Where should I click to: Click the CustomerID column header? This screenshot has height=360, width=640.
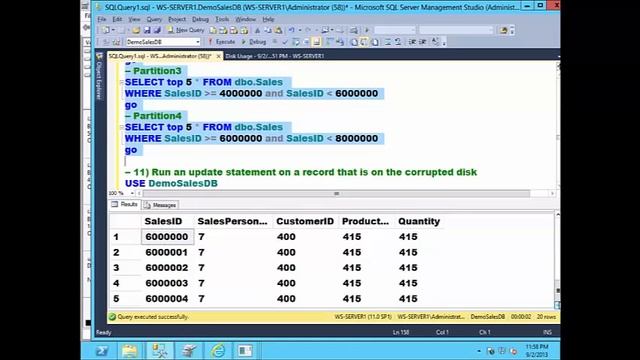tap(305, 221)
